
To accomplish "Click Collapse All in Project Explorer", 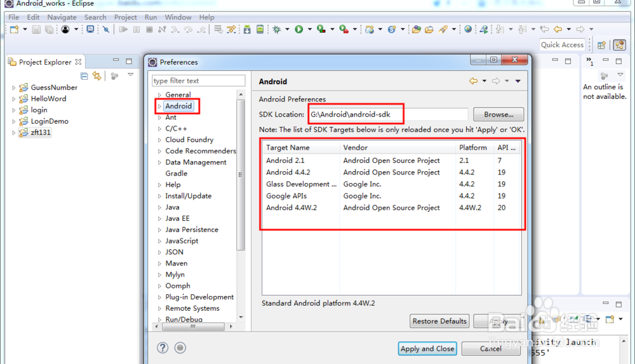I will [84, 75].
